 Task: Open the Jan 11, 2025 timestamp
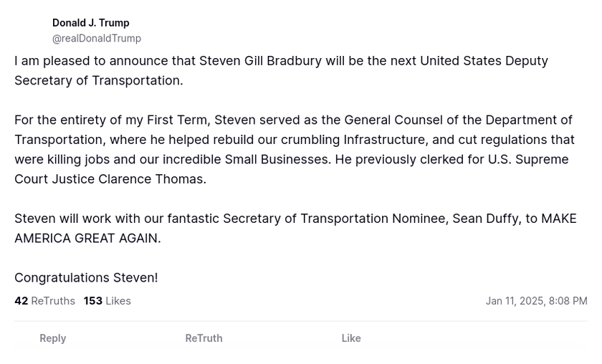(536, 301)
